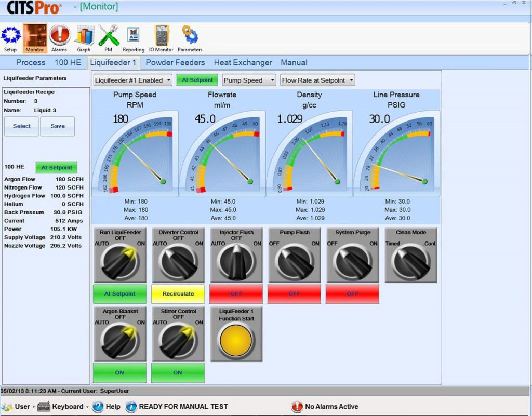Click the Density g/cc gauge

click(309, 153)
